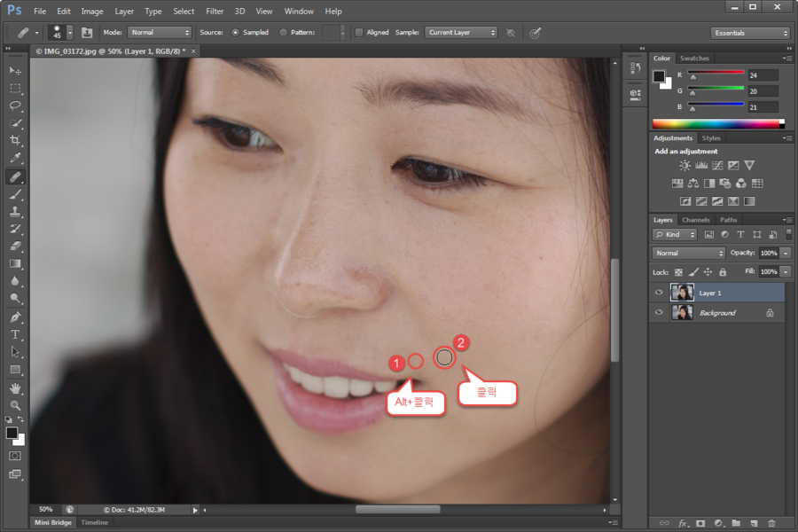Select the Dodge tool

pos(15,298)
